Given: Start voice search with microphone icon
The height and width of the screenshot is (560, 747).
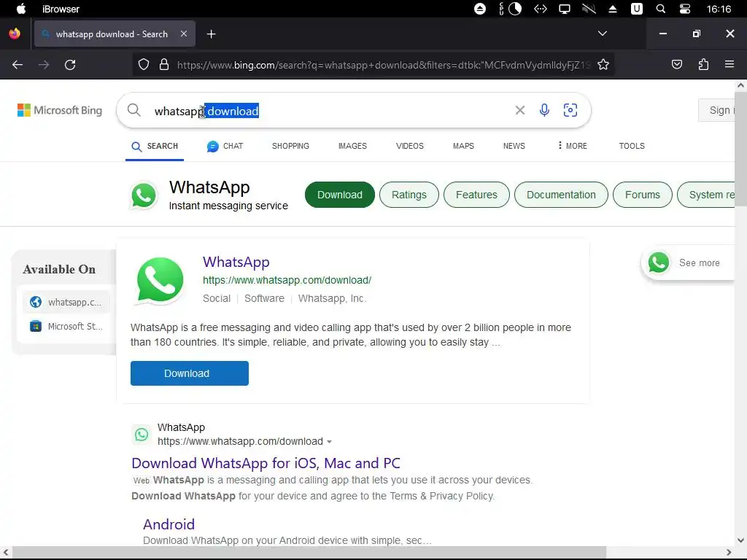Looking at the screenshot, I should 544,110.
